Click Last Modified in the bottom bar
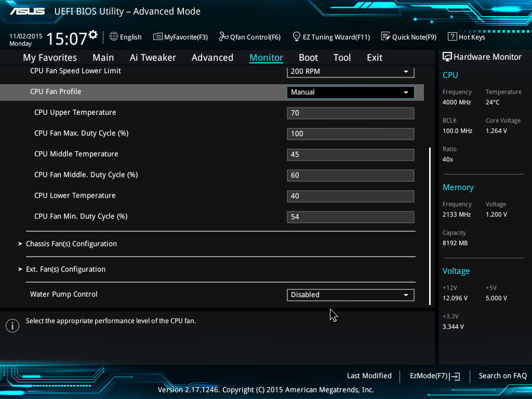Viewport: 532px width, 399px height. [x=369, y=376]
